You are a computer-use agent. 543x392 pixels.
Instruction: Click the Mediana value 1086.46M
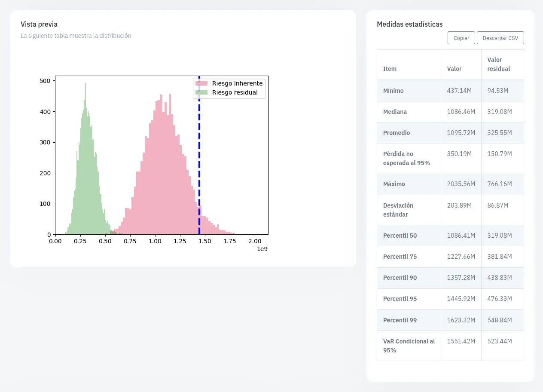click(461, 112)
